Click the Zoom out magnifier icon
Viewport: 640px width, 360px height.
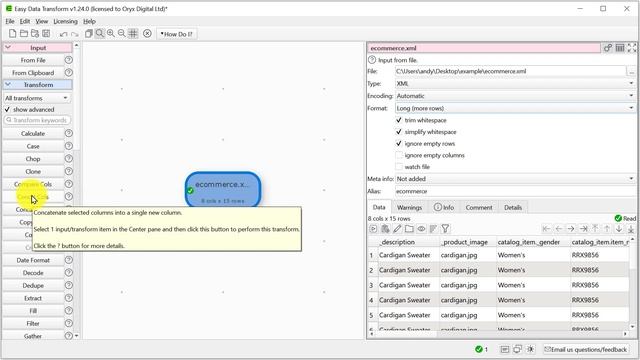click(122, 33)
